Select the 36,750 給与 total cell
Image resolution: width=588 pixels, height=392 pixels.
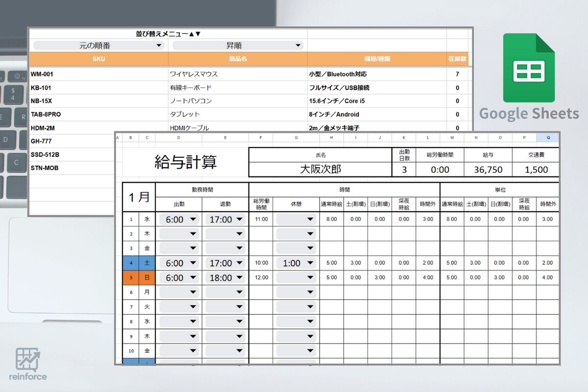click(x=488, y=169)
